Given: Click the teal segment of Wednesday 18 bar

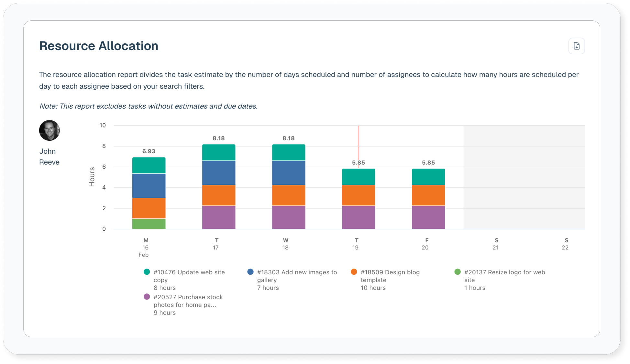Looking at the screenshot, I should point(289,152).
